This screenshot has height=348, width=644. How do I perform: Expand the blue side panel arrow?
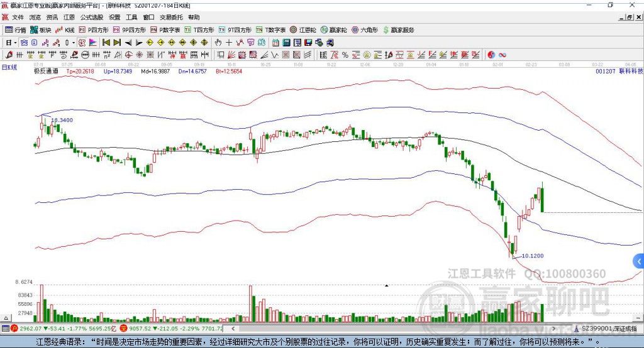639,261
